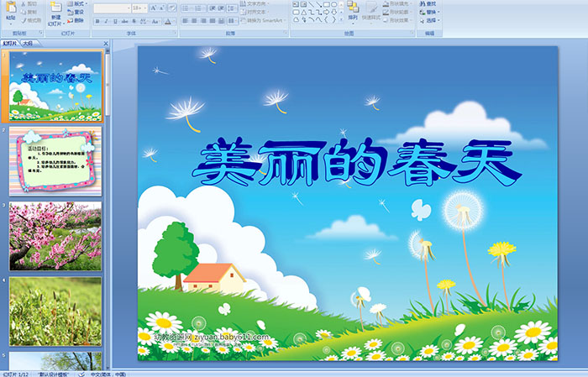Toggle Bold formatting
The image size is (588, 377).
[x=97, y=21]
